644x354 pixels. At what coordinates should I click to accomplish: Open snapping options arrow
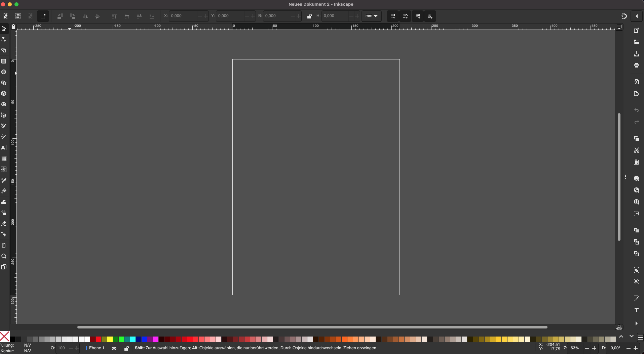(x=637, y=16)
